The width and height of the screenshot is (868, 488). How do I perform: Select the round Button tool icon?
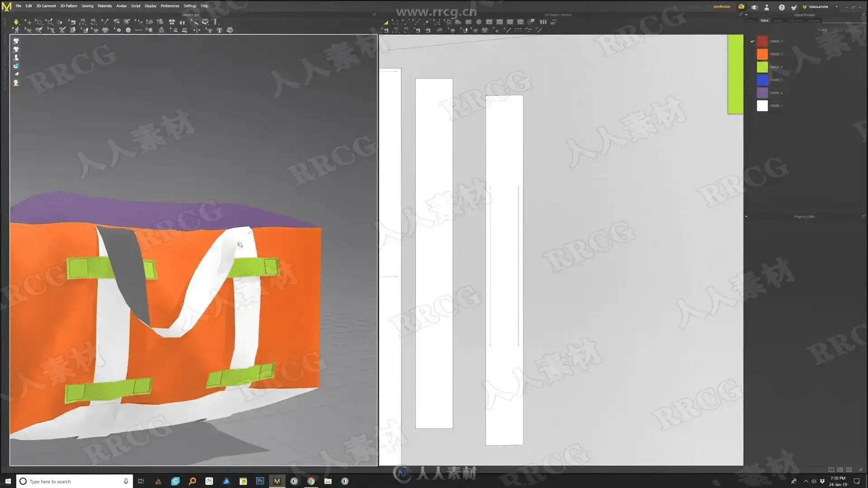(128, 30)
